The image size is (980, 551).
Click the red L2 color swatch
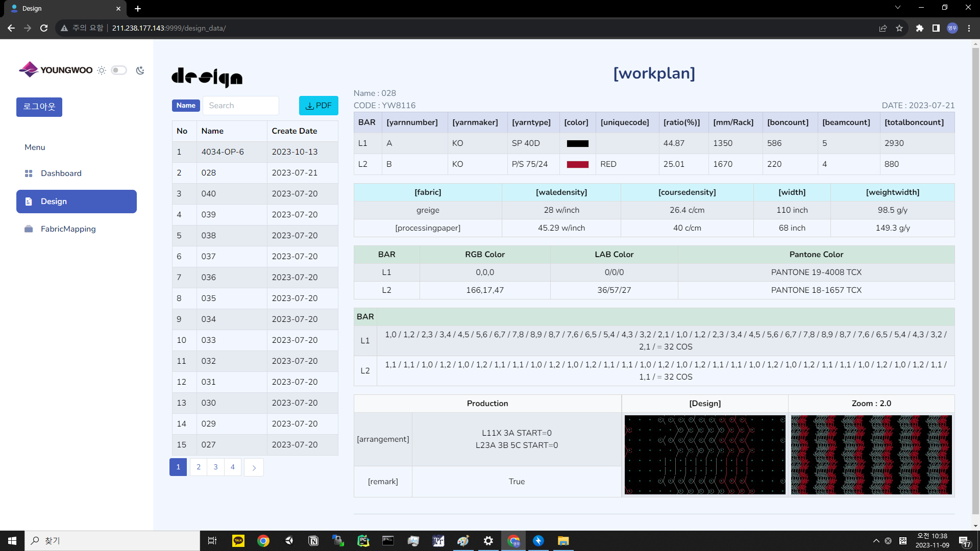tap(577, 164)
